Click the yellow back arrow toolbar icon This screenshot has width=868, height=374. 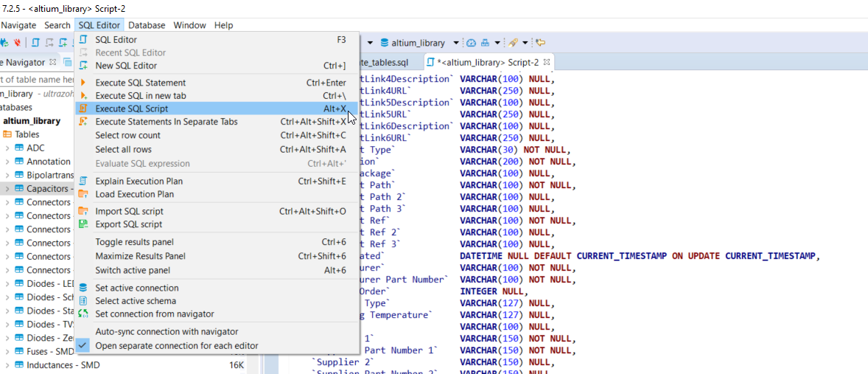(540, 43)
